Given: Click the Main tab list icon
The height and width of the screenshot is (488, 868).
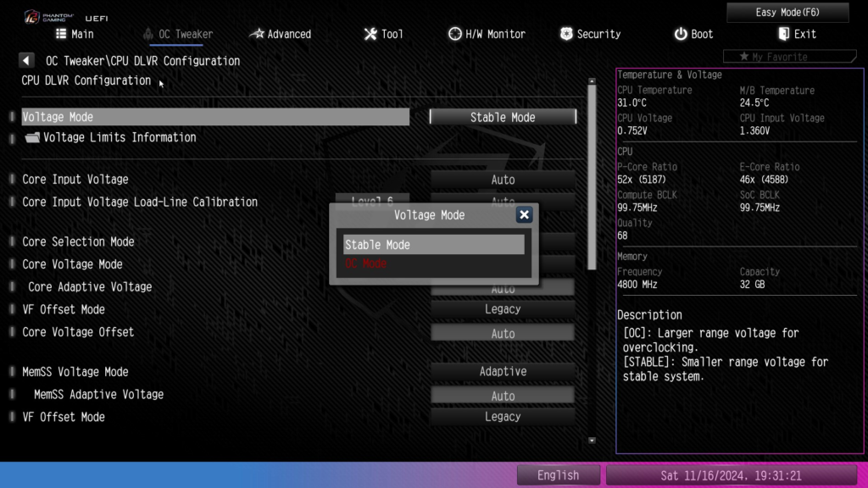Looking at the screenshot, I should click(x=61, y=34).
